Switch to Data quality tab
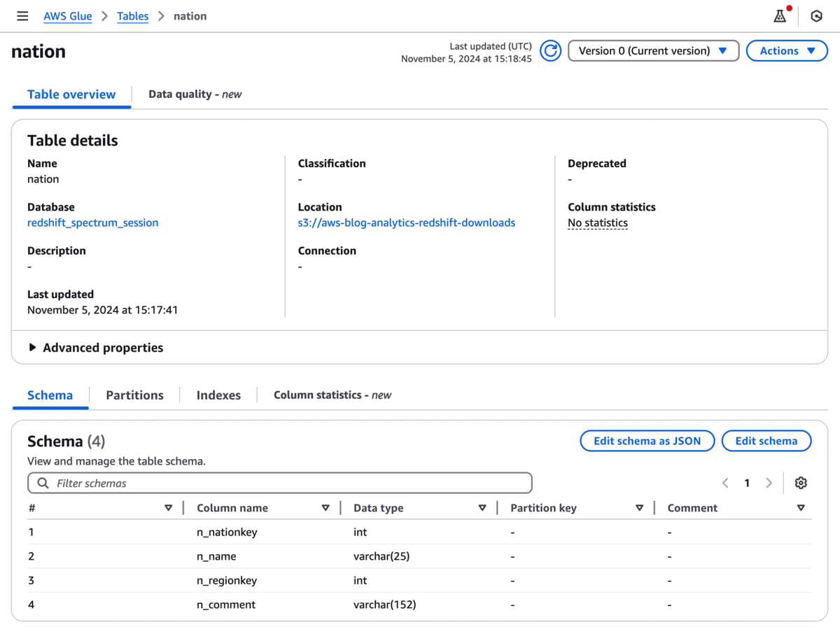This screenshot has height=629, width=840. coord(195,94)
